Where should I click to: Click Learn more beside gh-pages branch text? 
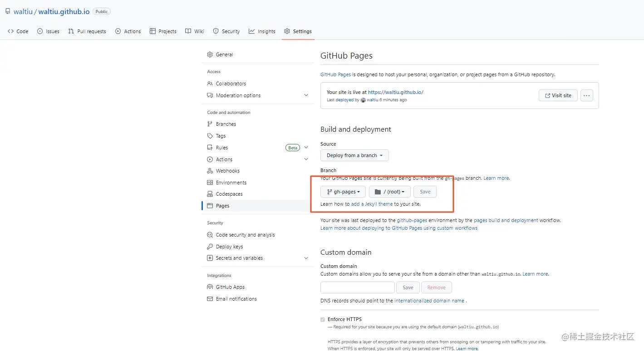[x=496, y=178]
